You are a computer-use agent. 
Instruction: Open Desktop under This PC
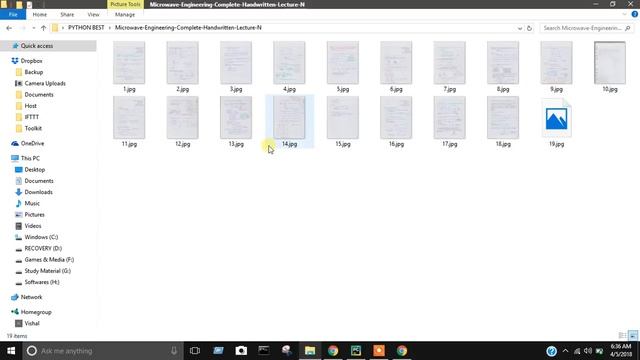(x=35, y=169)
